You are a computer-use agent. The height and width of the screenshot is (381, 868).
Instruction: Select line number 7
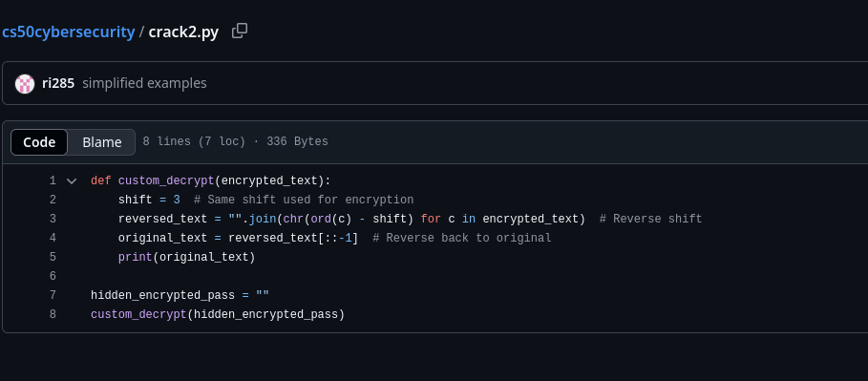53,296
